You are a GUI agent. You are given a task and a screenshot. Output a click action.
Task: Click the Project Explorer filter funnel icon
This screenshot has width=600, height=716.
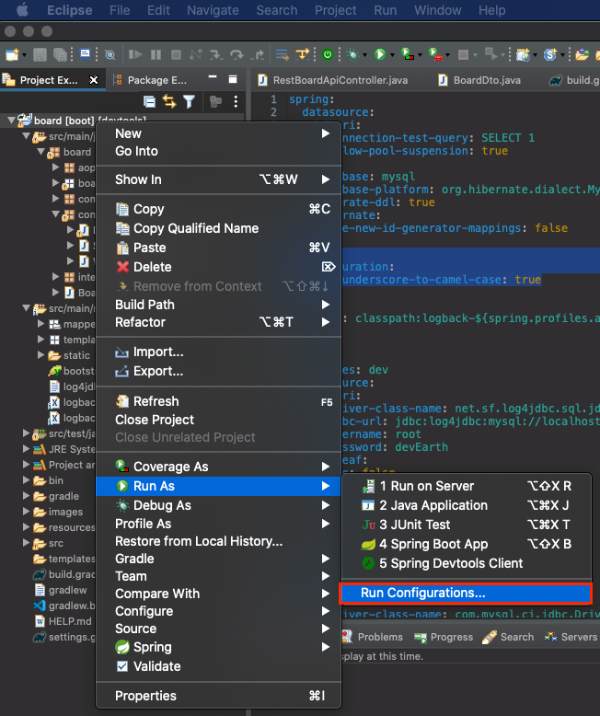point(189,101)
